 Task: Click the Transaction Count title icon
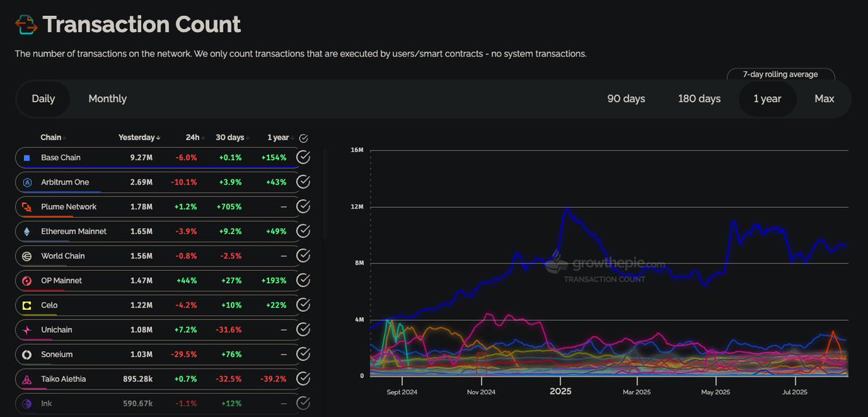tap(26, 24)
